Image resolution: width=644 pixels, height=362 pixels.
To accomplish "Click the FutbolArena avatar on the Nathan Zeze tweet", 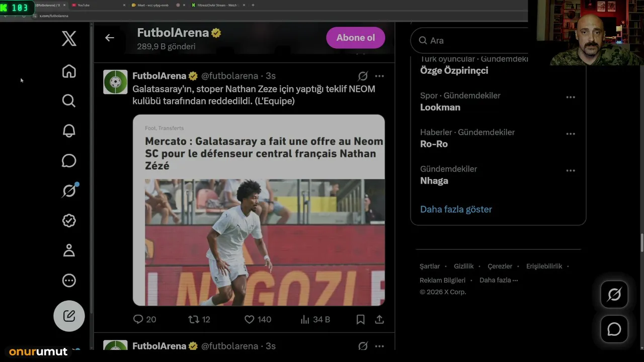I will [115, 82].
